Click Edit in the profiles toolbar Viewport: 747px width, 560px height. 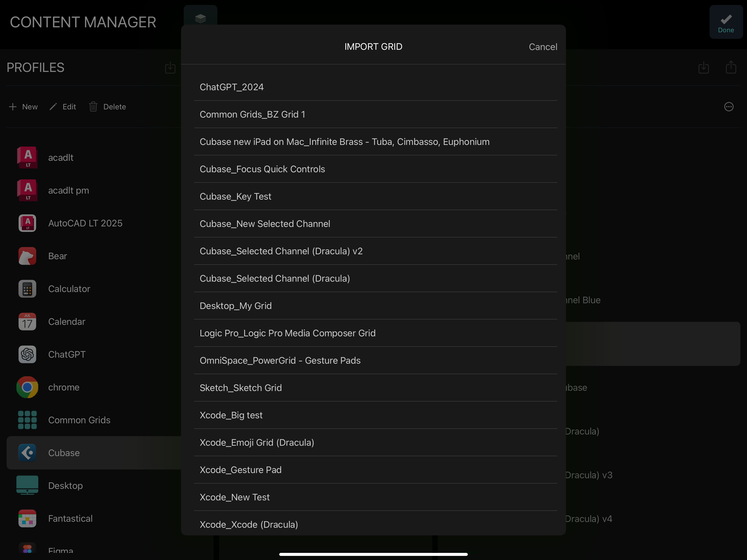[63, 107]
